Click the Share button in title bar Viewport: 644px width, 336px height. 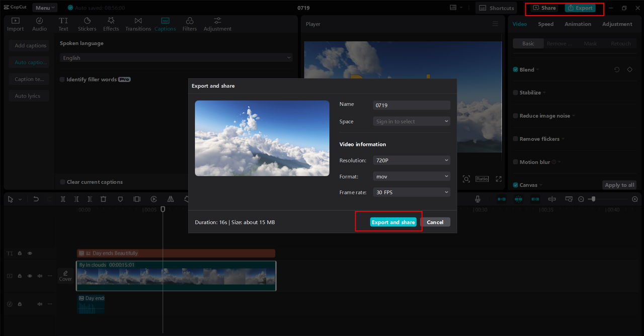click(544, 8)
